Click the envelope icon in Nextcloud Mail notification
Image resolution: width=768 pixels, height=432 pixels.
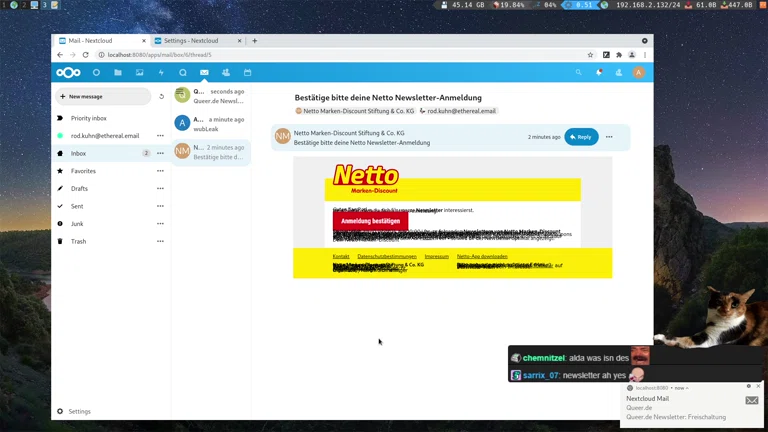[752, 400]
